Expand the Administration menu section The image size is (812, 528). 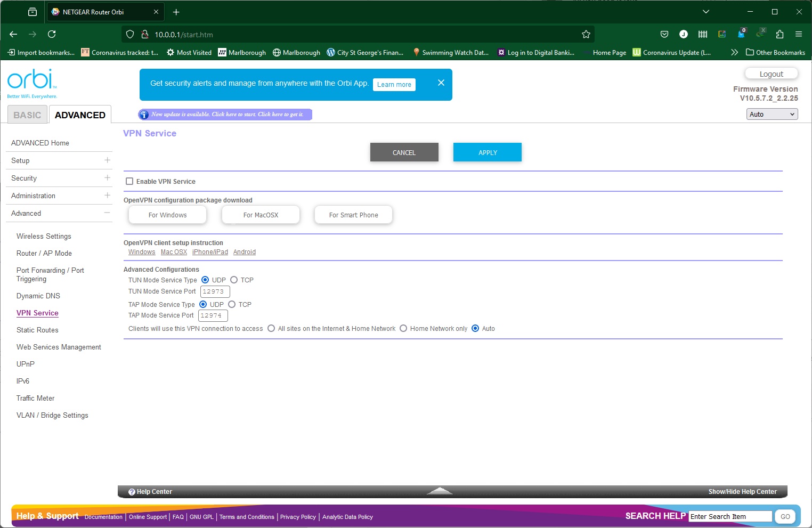tap(107, 195)
